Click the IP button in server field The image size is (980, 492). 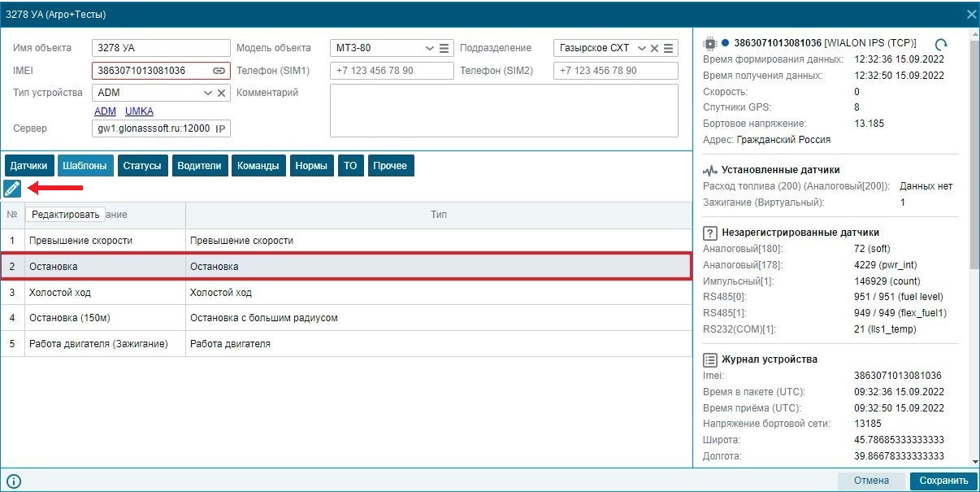[220, 128]
